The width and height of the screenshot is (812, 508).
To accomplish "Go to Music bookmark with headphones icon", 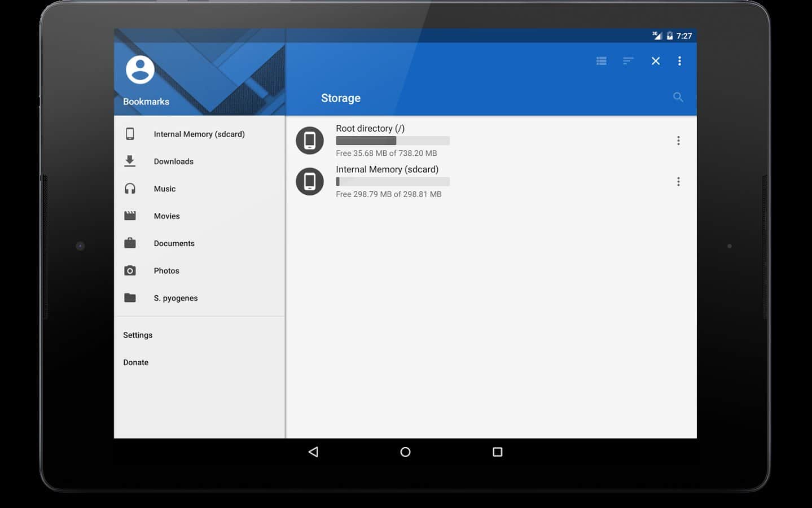I will point(164,189).
